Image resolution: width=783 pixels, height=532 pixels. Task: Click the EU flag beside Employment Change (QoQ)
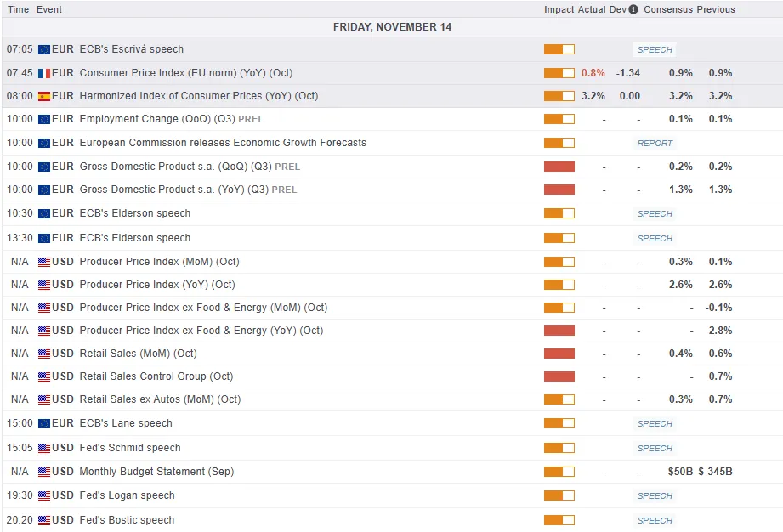point(44,119)
